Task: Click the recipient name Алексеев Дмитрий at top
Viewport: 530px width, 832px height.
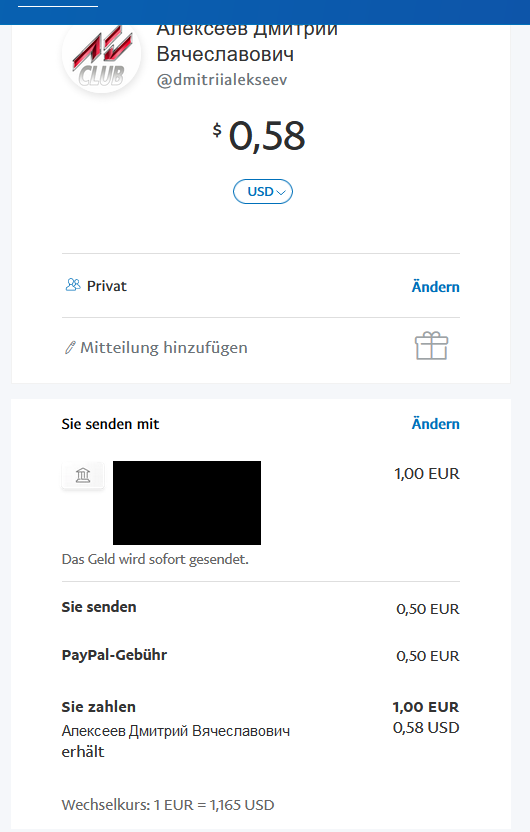Action: [247, 41]
